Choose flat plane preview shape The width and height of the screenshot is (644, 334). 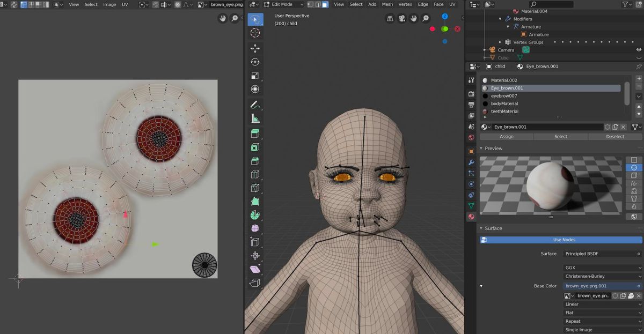634,160
